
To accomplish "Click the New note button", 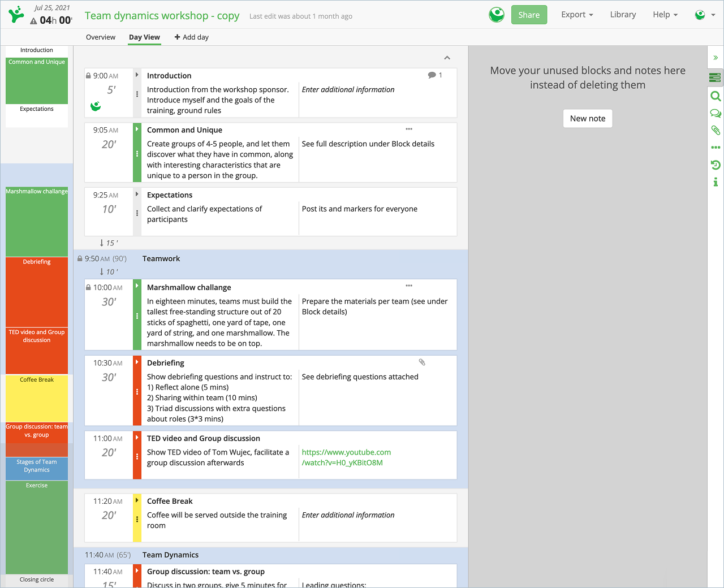I will pyautogui.click(x=588, y=118).
